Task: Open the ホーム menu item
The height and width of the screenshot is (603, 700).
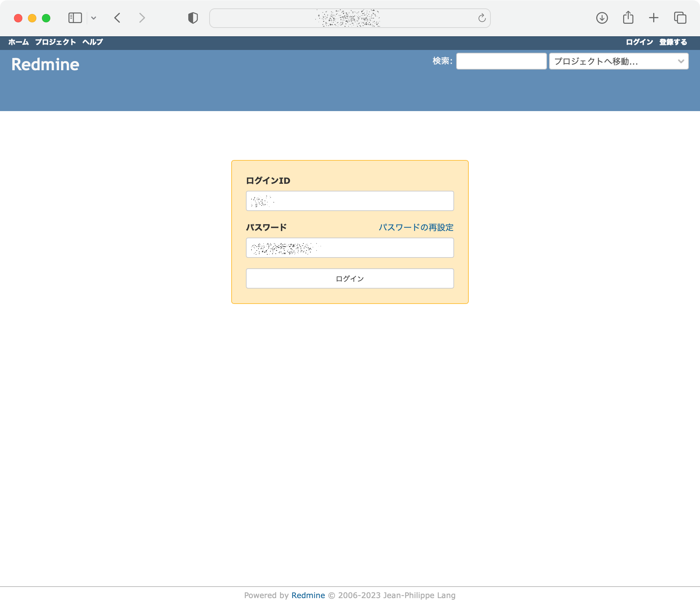Action: click(18, 42)
